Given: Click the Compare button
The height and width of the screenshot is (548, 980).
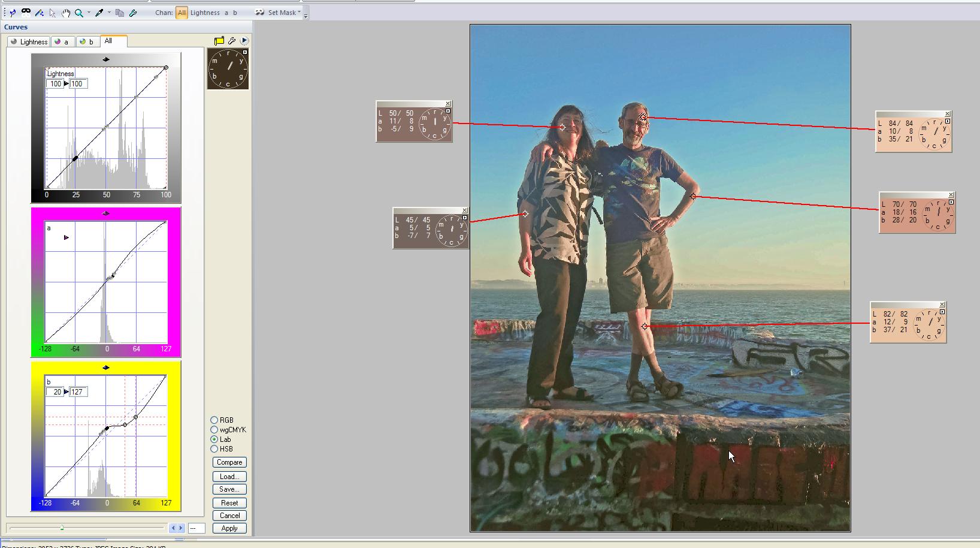Looking at the screenshot, I should pyautogui.click(x=229, y=462).
